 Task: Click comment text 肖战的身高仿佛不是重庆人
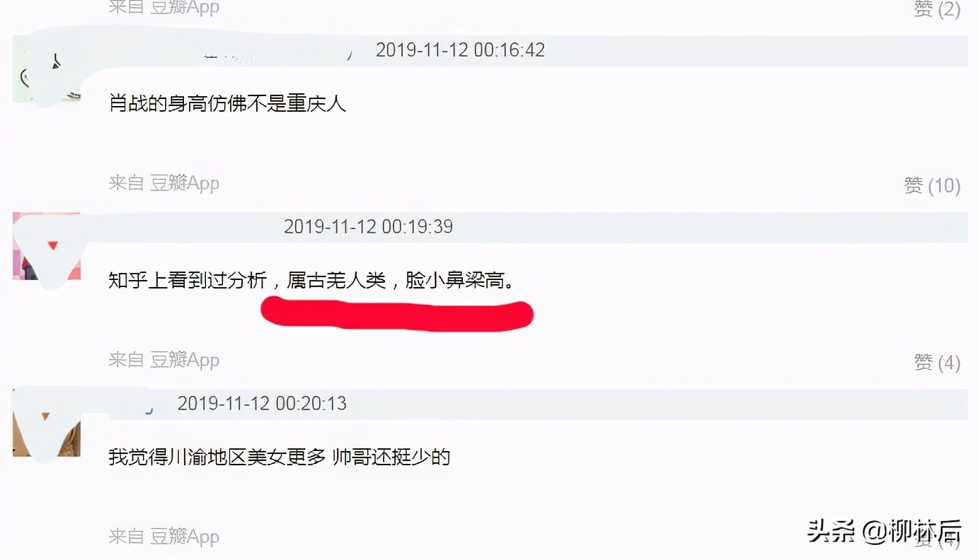(227, 103)
